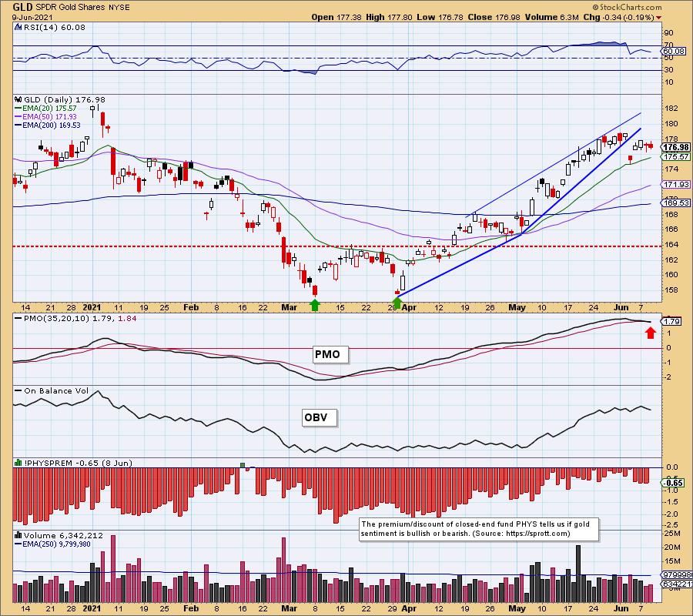Click the Mar label on price axis
Viewport: 693px width, 616px height.
pyautogui.click(x=289, y=307)
